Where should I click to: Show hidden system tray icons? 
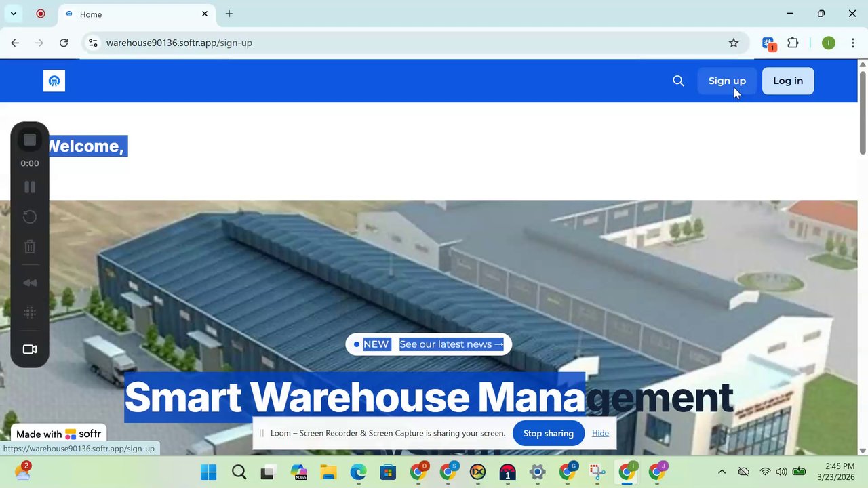pos(722,472)
